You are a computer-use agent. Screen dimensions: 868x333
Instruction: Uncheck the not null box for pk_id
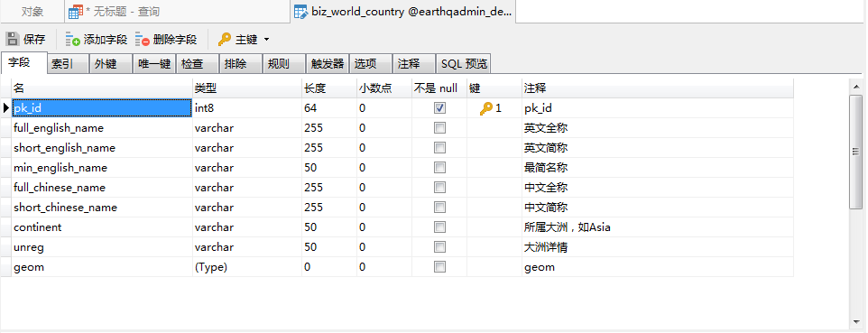tap(439, 108)
